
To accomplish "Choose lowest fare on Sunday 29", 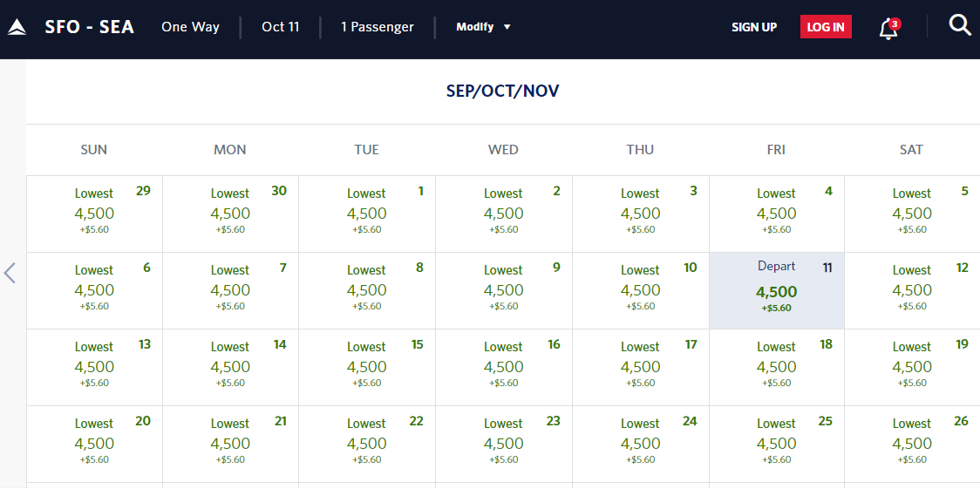I will [94, 214].
